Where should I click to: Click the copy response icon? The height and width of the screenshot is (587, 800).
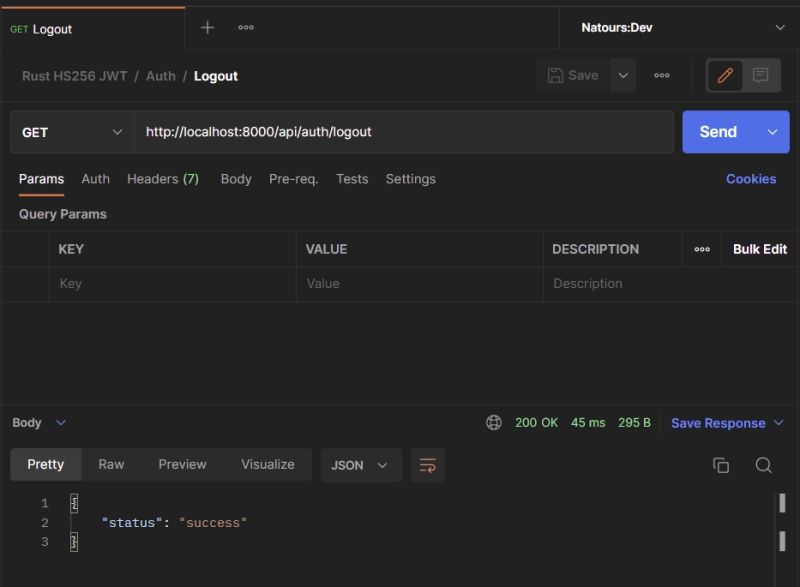point(721,465)
